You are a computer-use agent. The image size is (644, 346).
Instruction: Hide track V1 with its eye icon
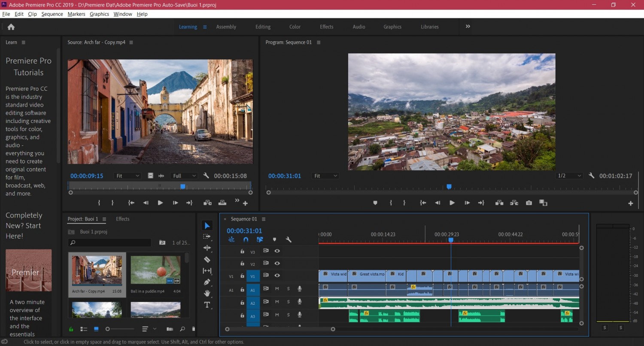click(277, 276)
